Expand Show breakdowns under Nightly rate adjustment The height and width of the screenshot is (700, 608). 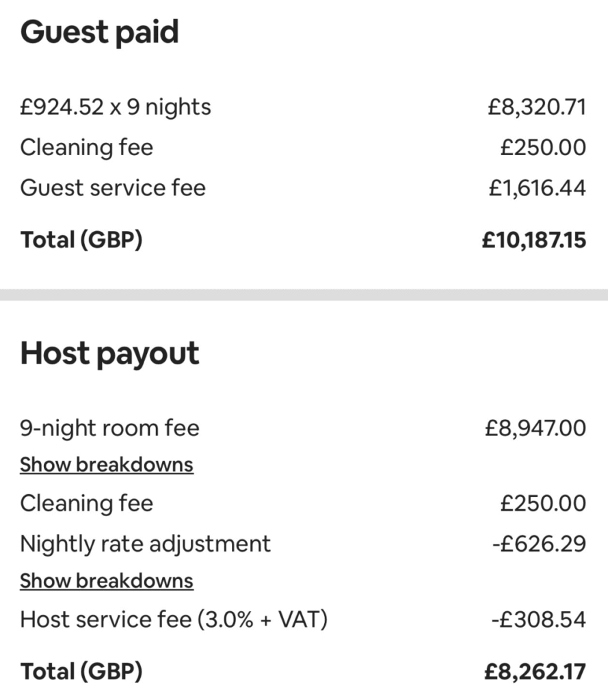pos(107,581)
